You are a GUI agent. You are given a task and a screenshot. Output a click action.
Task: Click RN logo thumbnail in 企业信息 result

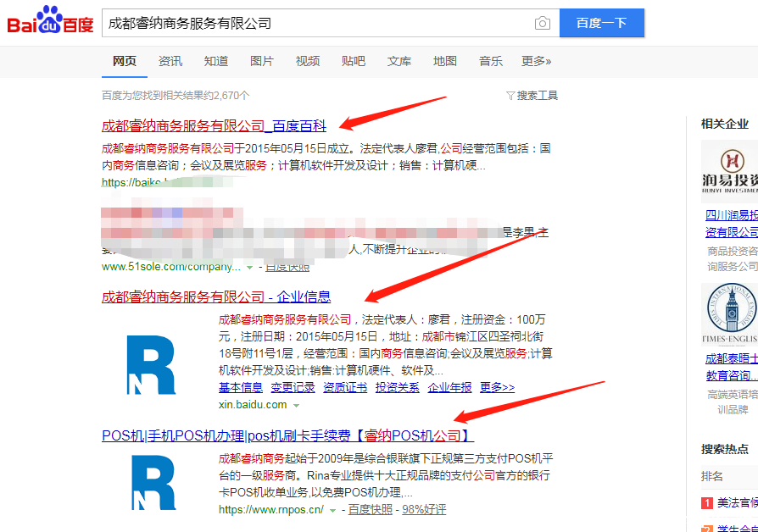(151, 365)
